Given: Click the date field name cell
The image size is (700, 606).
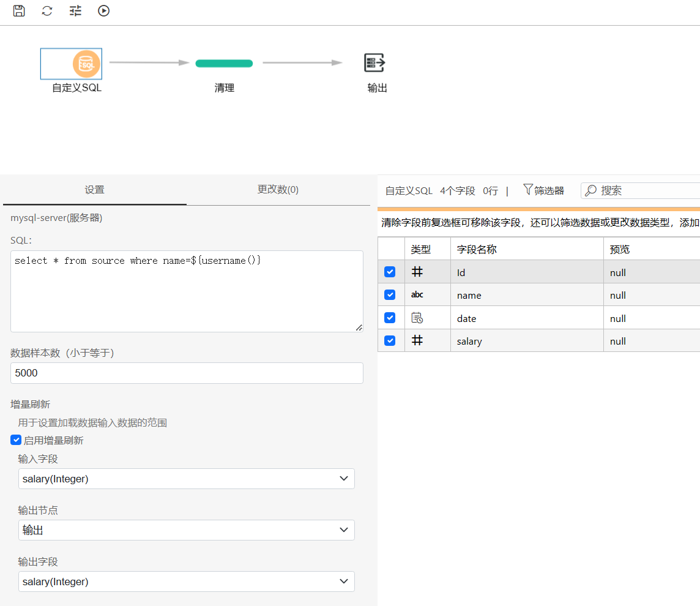Looking at the screenshot, I should click(527, 318).
